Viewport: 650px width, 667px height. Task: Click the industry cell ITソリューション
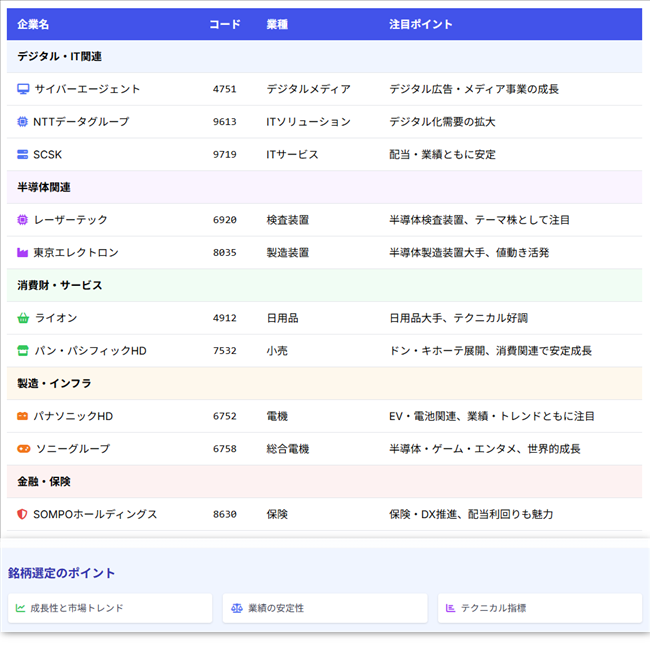[x=309, y=122]
